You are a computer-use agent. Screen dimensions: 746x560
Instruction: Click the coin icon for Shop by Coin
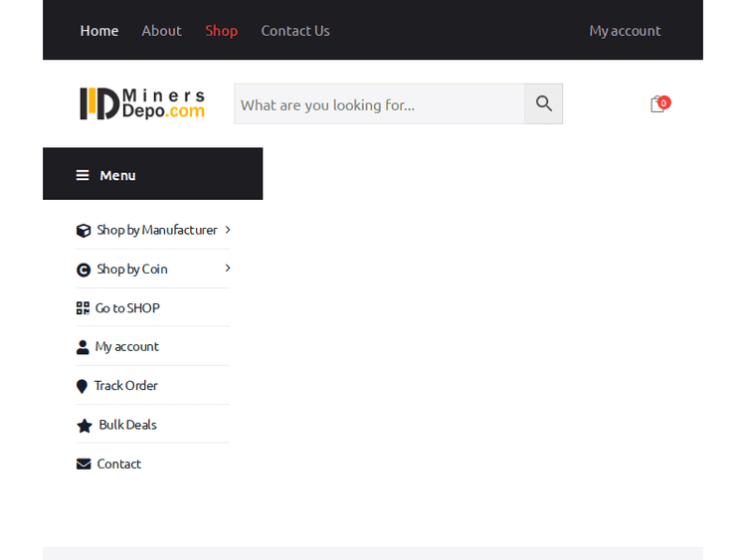[x=84, y=270]
